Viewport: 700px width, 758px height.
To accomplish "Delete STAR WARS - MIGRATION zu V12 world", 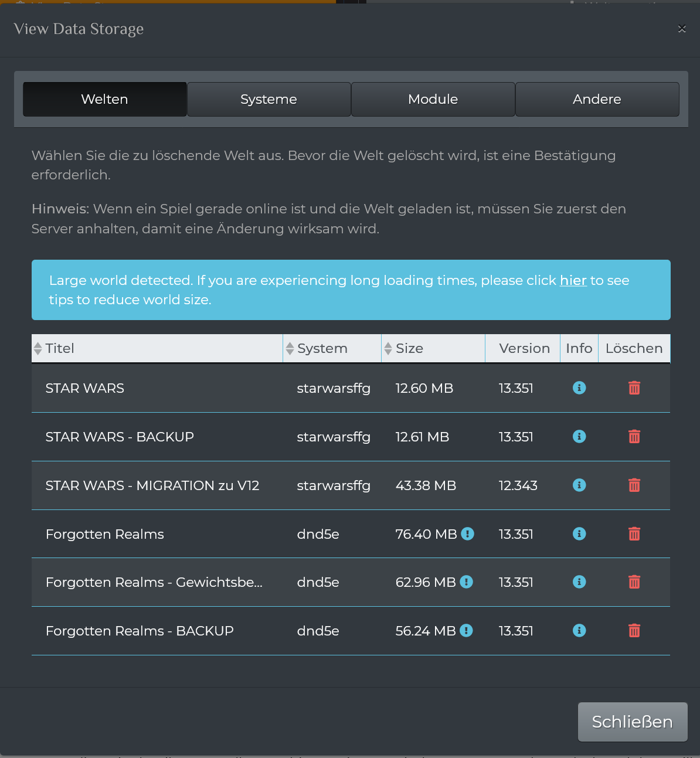I will tap(634, 485).
